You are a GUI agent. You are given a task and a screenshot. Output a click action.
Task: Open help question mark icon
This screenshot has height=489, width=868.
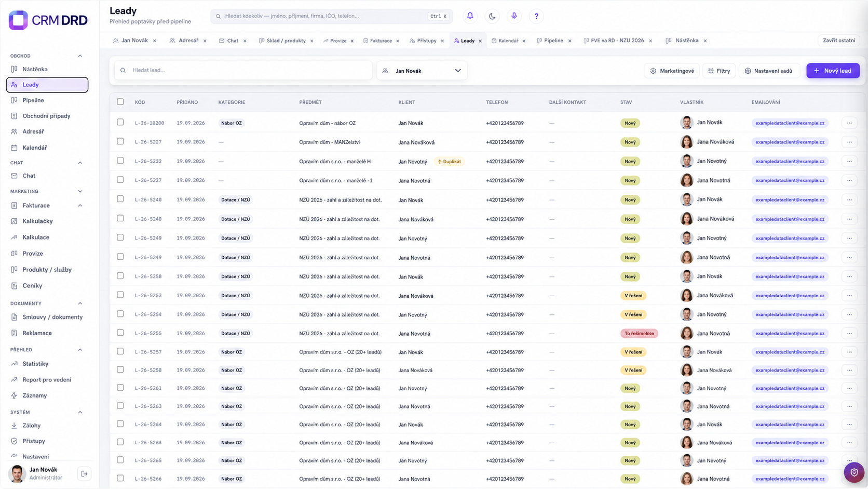click(536, 16)
